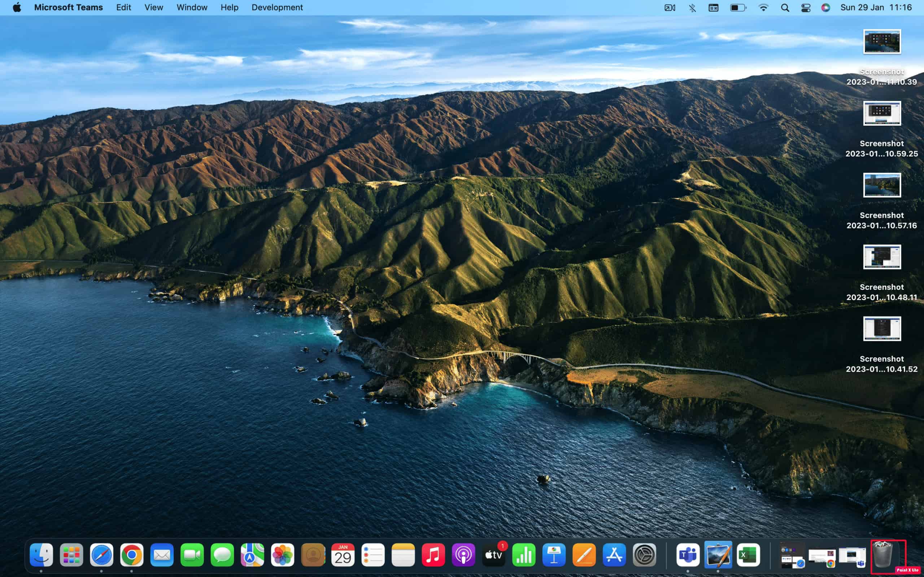Open System Preferences gear icon
The height and width of the screenshot is (577, 924).
click(x=645, y=555)
